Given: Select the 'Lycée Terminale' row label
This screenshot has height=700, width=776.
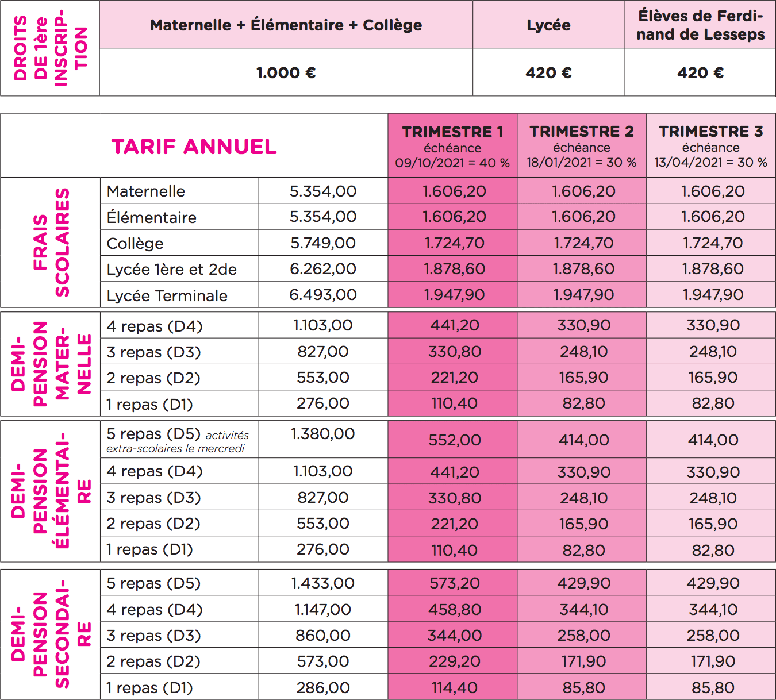Looking at the screenshot, I should 167,295.
